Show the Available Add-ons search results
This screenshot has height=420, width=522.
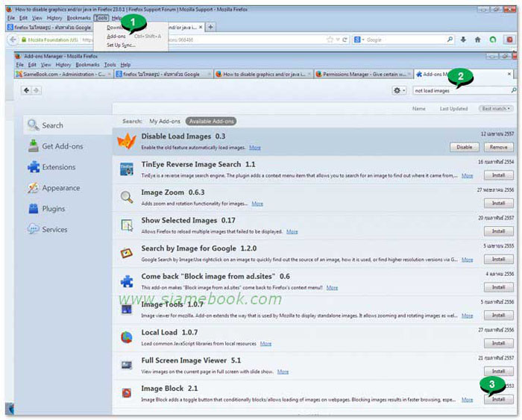coord(211,122)
